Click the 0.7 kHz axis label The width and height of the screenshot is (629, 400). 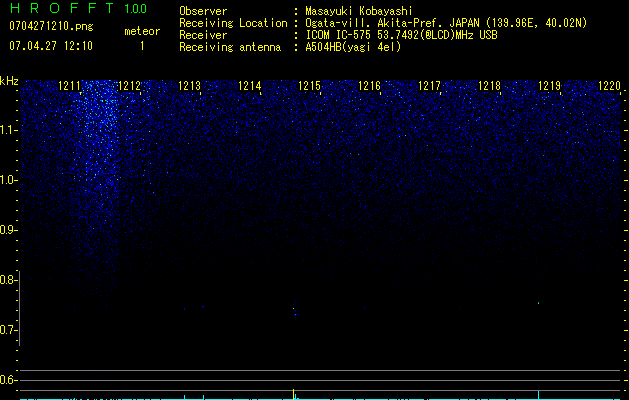(9, 330)
